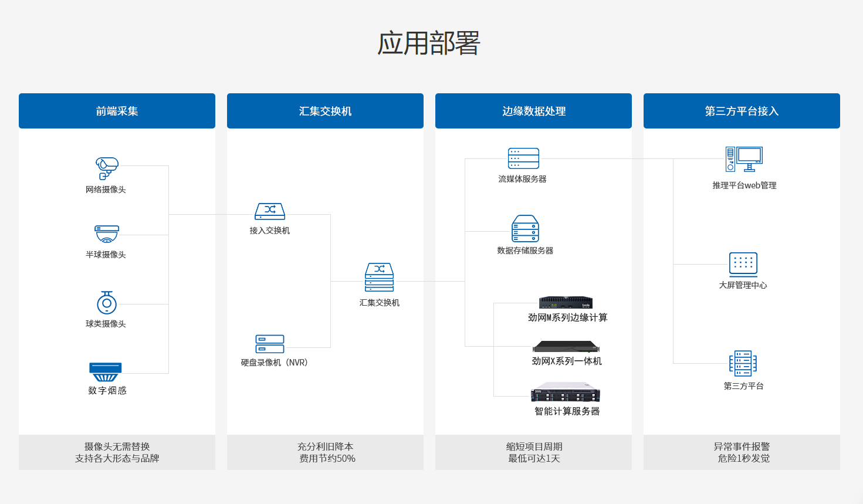Click the PTZ ball camera icon
Image resolution: width=863 pixels, height=504 pixels.
(x=107, y=303)
